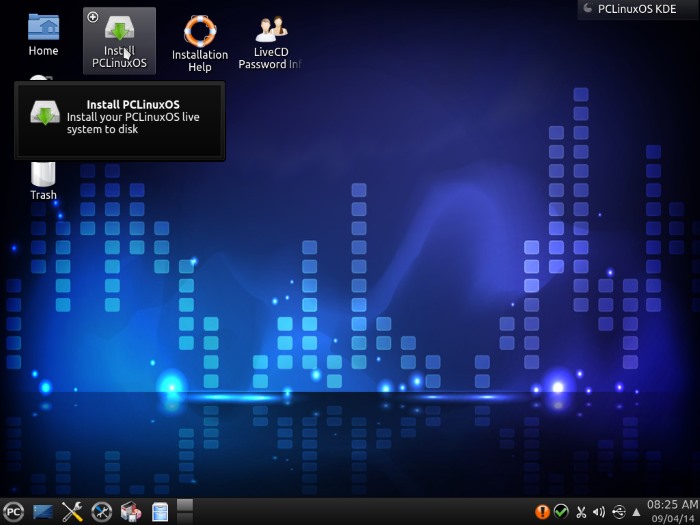Image resolution: width=700 pixels, height=525 pixels.
Task: Open the PC application launcher menu
Action: coord(13,512)
